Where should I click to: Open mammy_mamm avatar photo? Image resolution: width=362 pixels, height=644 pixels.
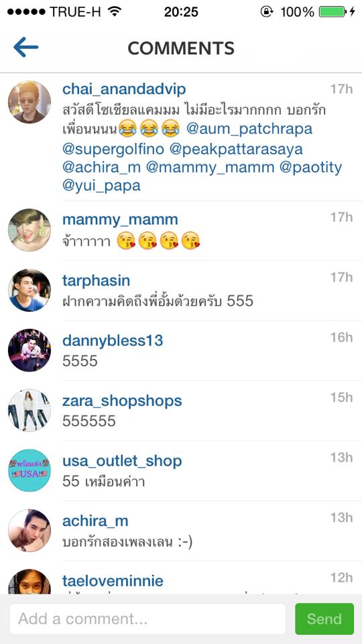29,230
